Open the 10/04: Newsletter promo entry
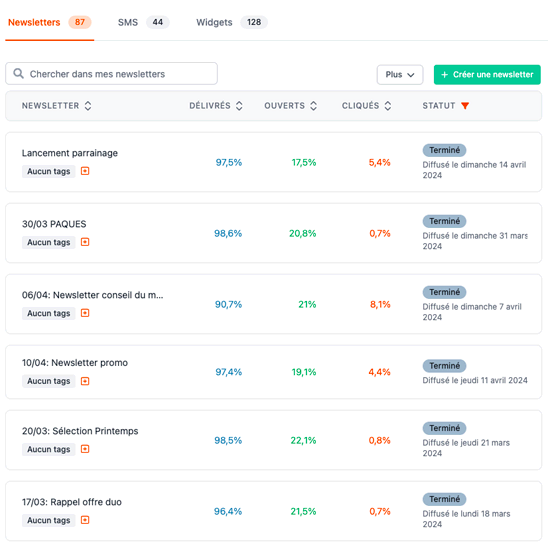The width and height of the screenshot is (550, 548). pyautogui.click(x=75, y=363)
